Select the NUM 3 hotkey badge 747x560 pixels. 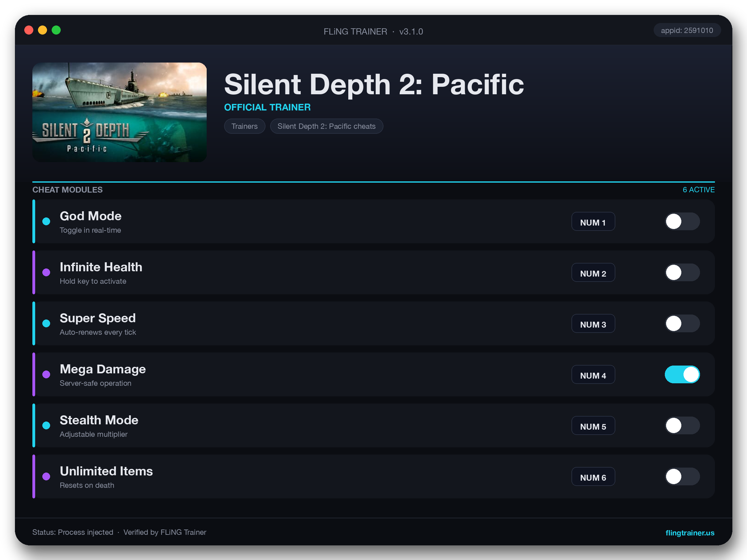(x=593, y=323)
